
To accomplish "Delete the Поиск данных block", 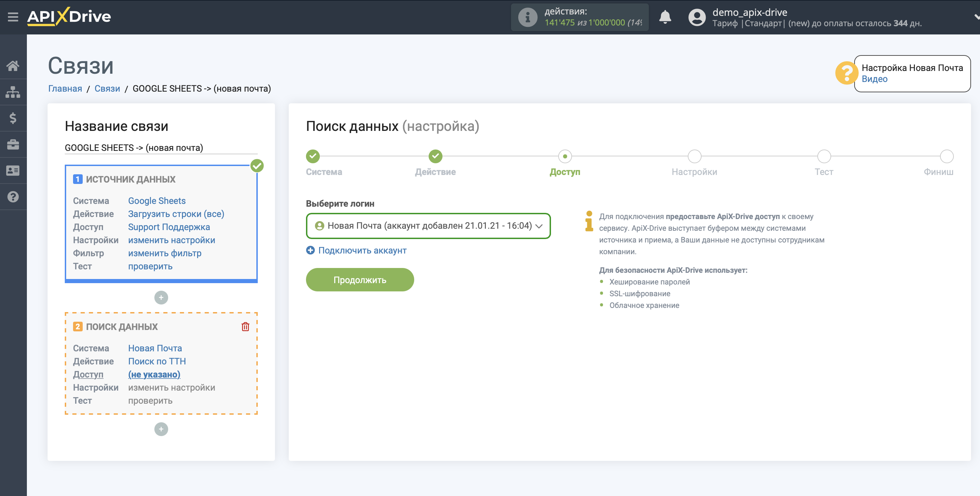I will pyautogui.click(x=245, y=326).
